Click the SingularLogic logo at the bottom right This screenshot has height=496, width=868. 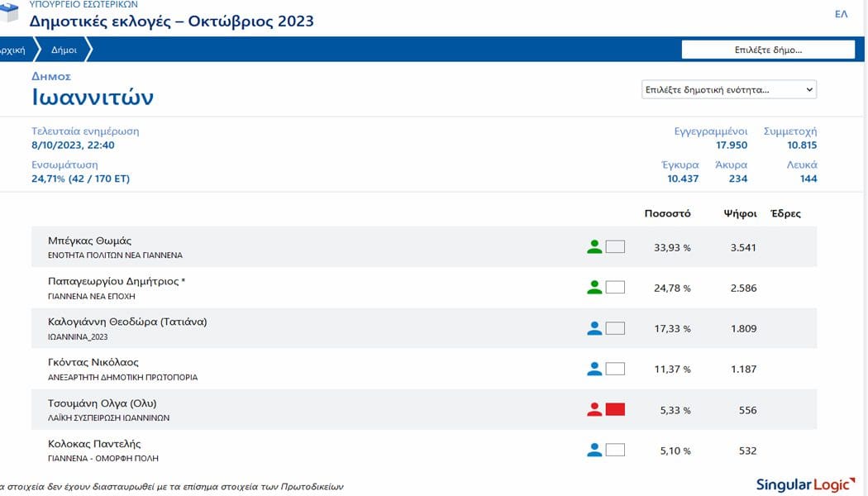click(x=805, y=484)
